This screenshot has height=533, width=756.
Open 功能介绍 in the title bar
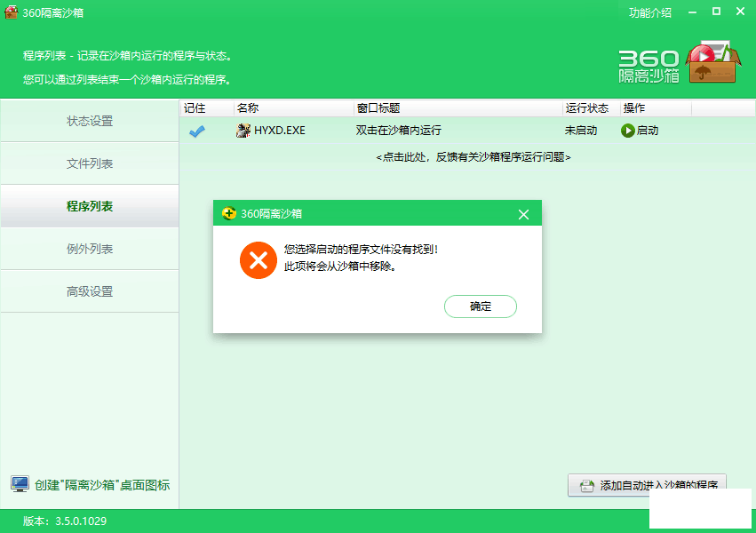coord(650,12)
